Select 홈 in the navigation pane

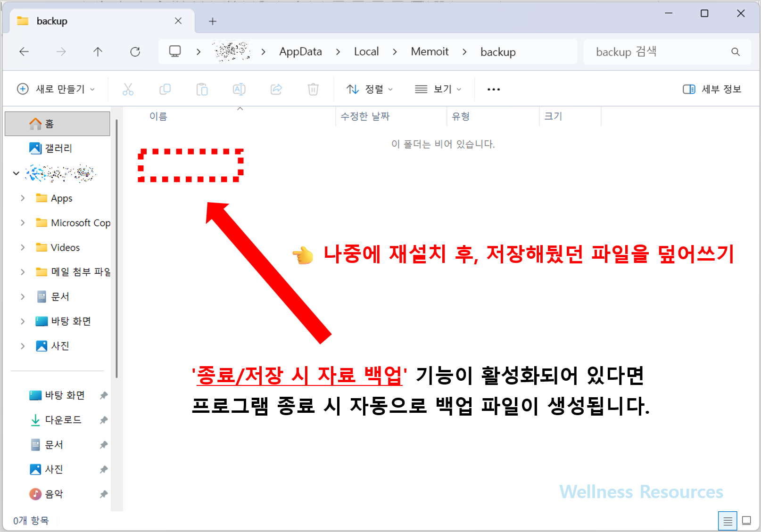(x=58, y=124)
